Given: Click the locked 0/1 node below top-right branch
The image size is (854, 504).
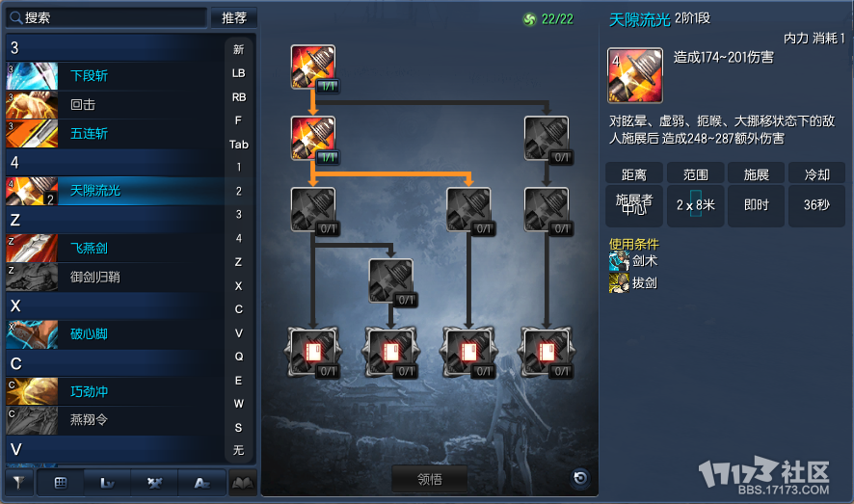Looking at the screenshot, I should pos(547,209).
